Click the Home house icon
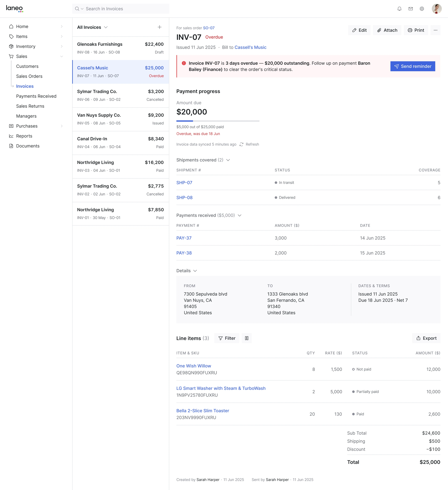The height and width of the screenshot is (490, 448). [11, 26]
